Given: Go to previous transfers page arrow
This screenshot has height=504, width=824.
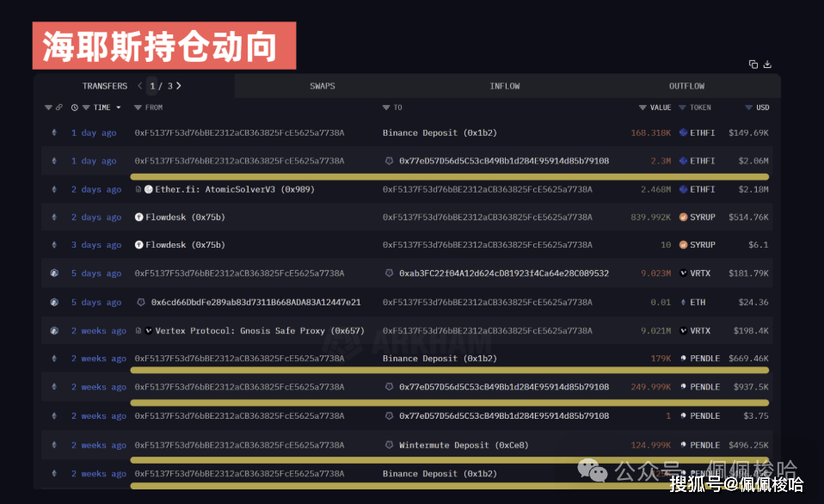Looking at the screenshot, I should (x=140, y=86).
